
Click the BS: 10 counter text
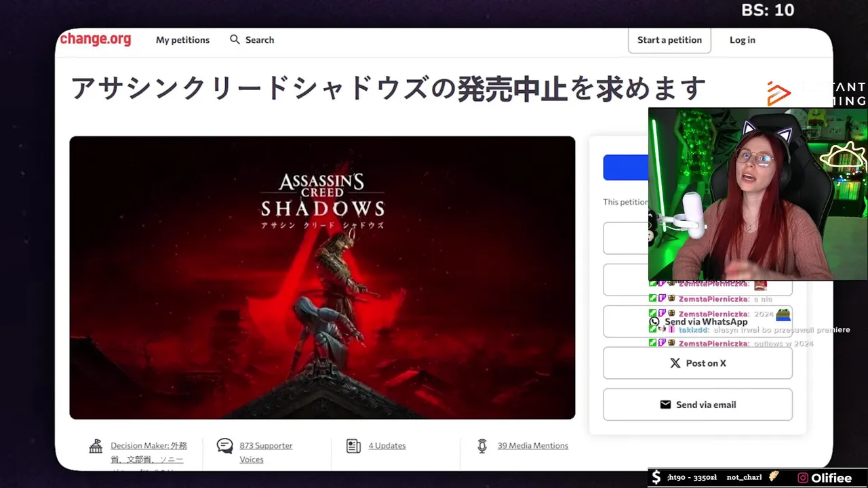pyautogui.click(x=768, y=10)
